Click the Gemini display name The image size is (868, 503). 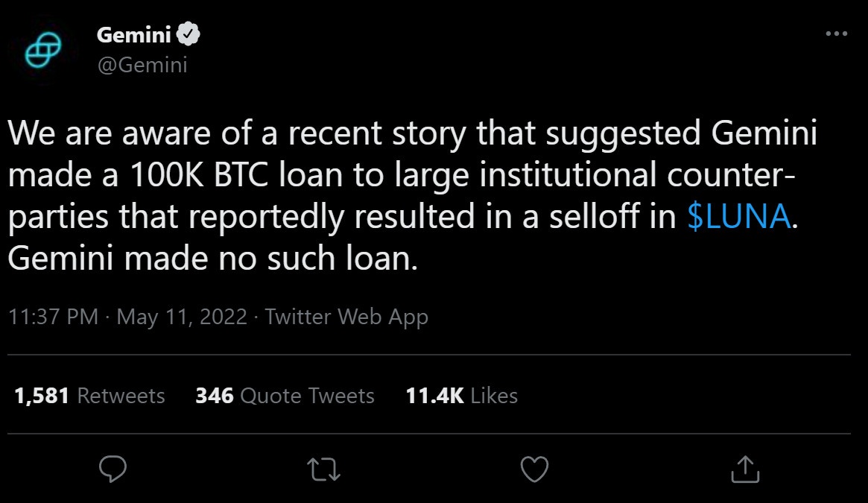(x=134, y=34)
